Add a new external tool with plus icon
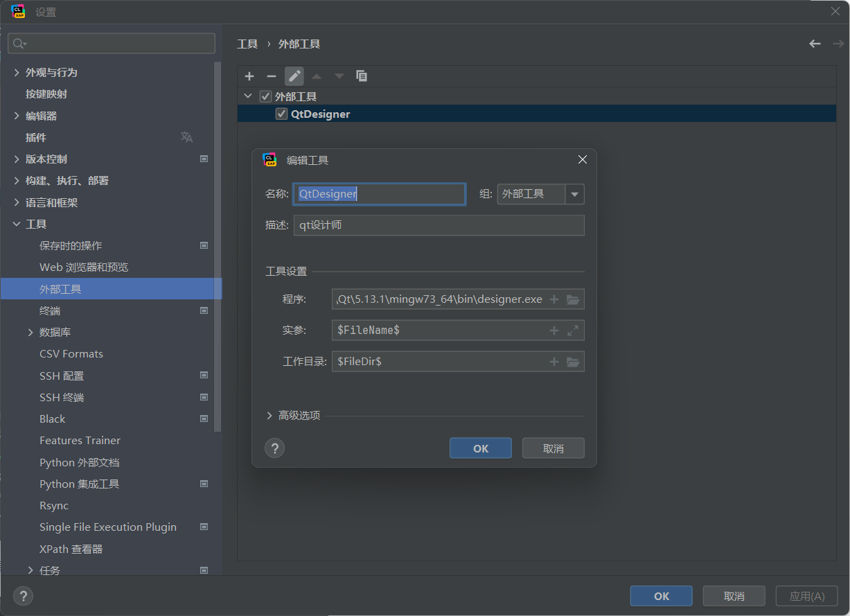This screenshot has height=616, width=850. [x=249, y=76]
